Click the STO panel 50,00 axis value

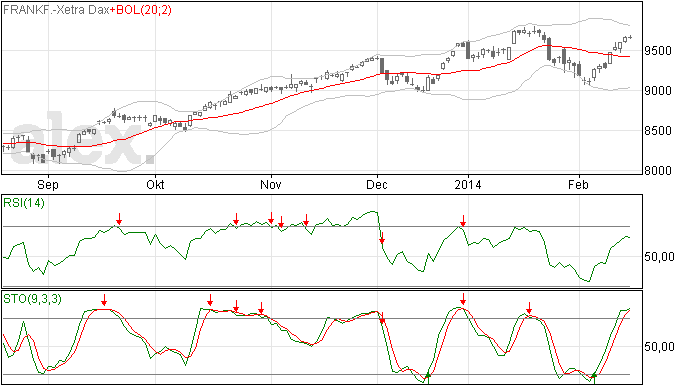tap(659, 347)
